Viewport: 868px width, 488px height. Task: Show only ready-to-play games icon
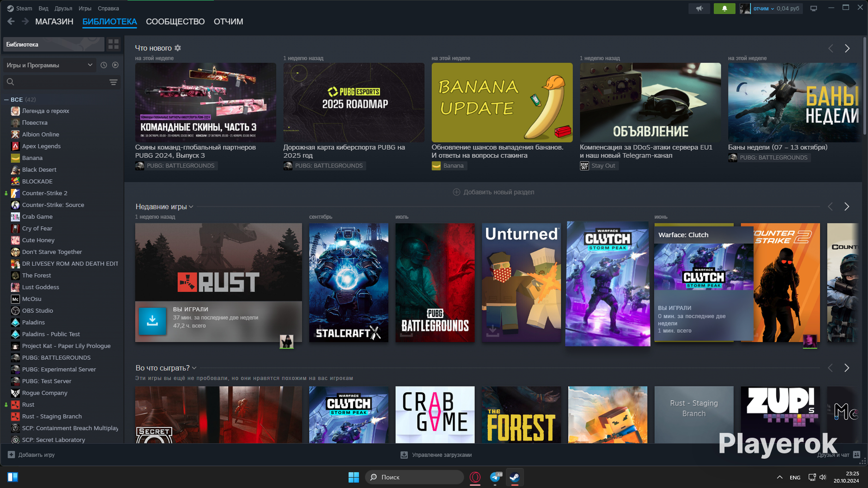pos(115,65)
